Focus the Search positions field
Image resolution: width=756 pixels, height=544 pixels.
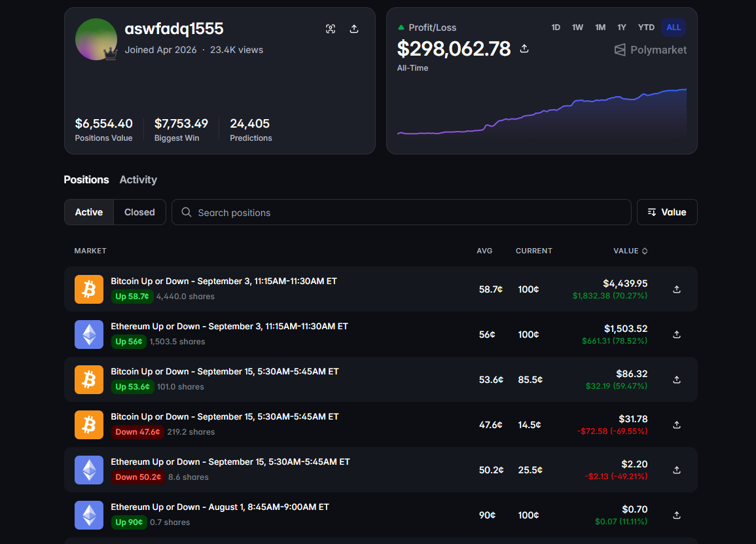[x=401, y=212]
